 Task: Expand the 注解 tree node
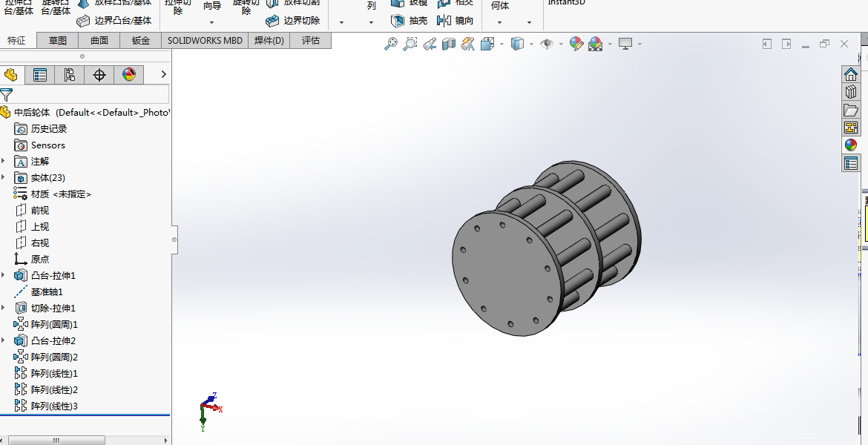(3, 161)
